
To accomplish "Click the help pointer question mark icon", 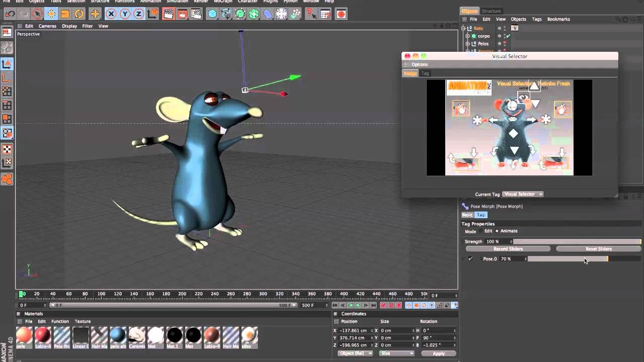I will [x=311, y=14].
